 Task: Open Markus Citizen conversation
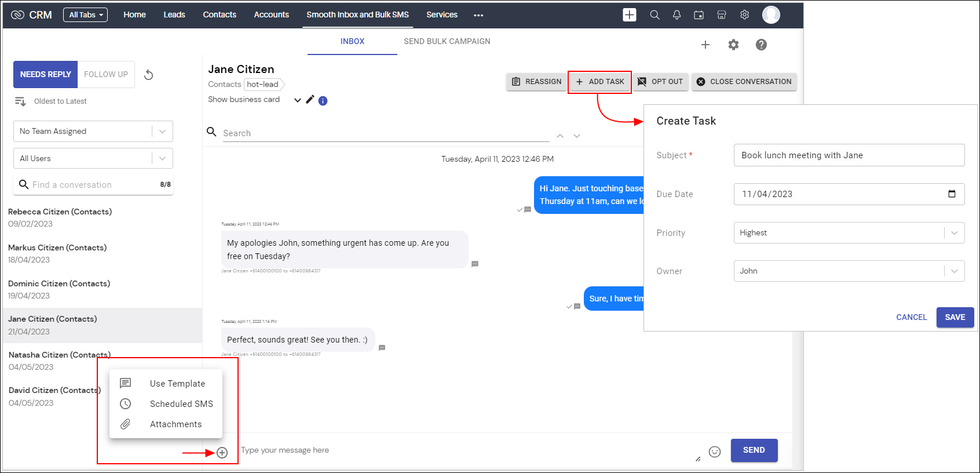click(x=101, y=254)
